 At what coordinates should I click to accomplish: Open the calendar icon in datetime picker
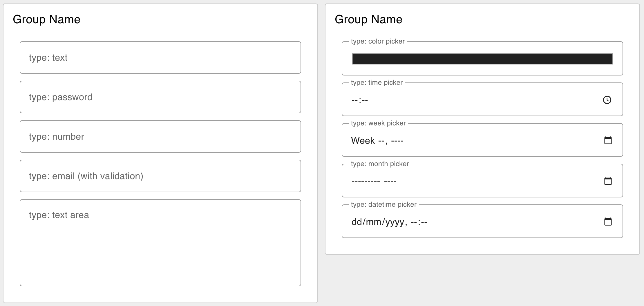click(608, 221)
